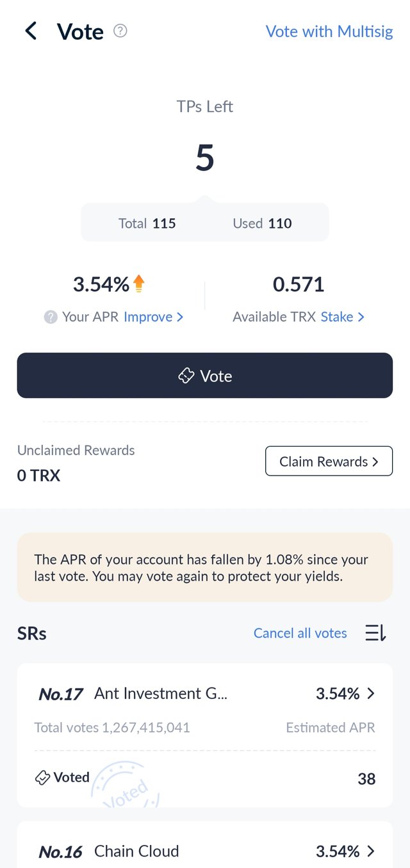
Task: Tap the dark Vote button
Action: [x=205, y=376]
